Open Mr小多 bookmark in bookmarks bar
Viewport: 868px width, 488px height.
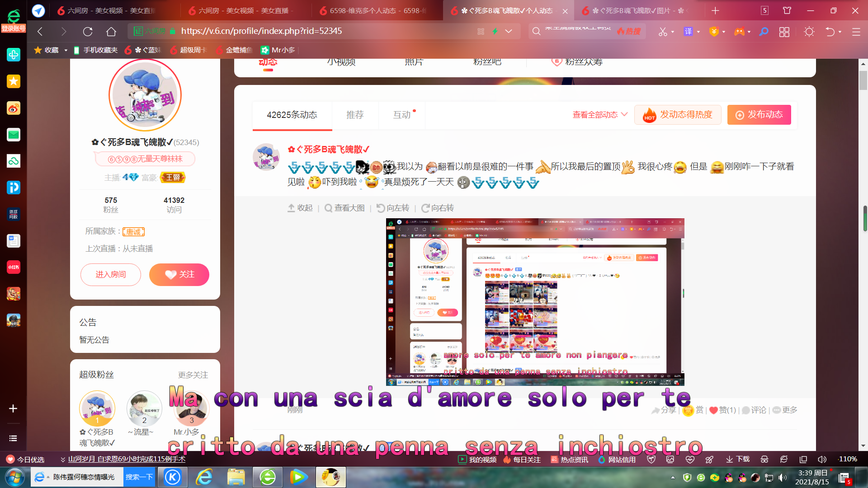click(278, 50)
